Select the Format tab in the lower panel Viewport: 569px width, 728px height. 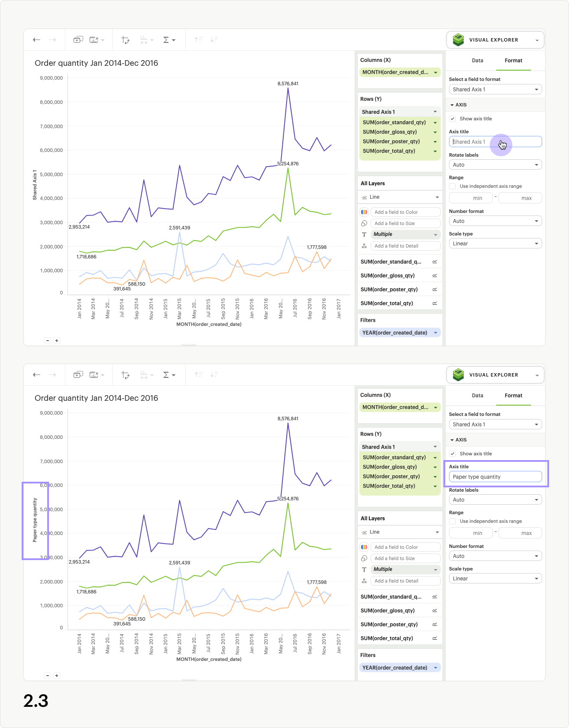point(513,396)
